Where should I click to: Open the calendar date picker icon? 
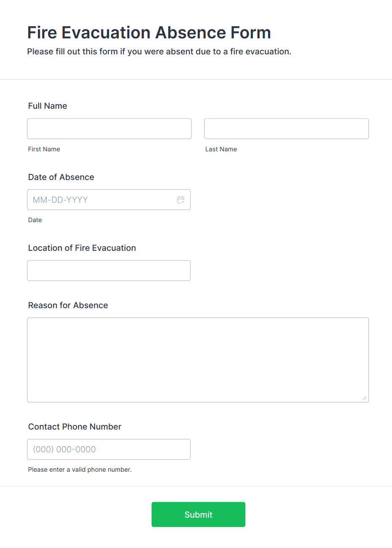tap(181, 200)
